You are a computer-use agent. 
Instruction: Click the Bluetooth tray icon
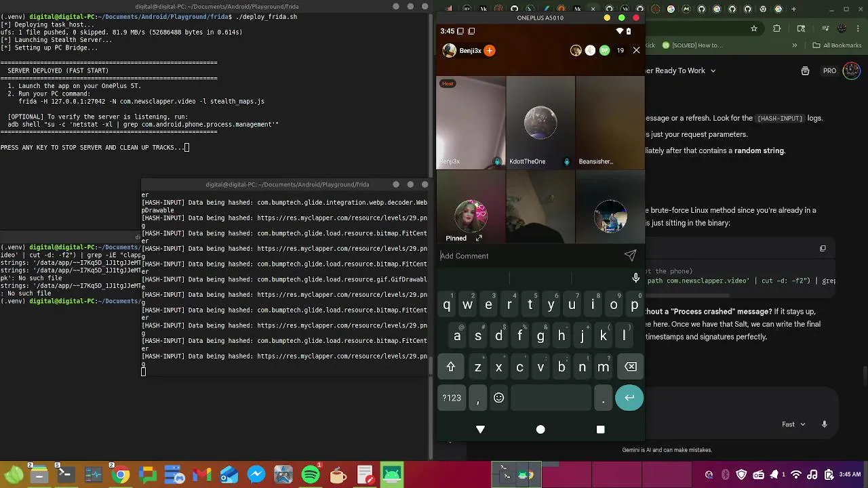[725, 475]
